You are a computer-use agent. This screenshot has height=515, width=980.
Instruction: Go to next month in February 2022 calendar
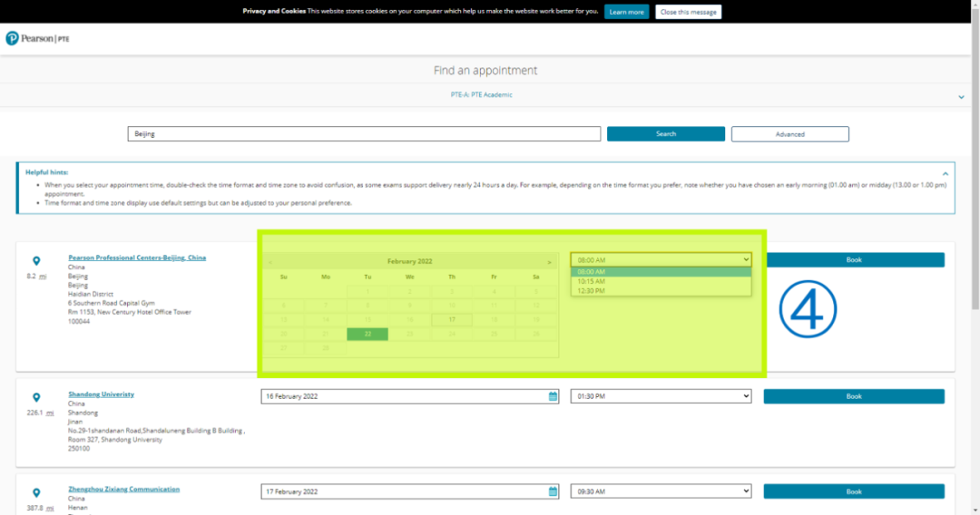point(549,261)
